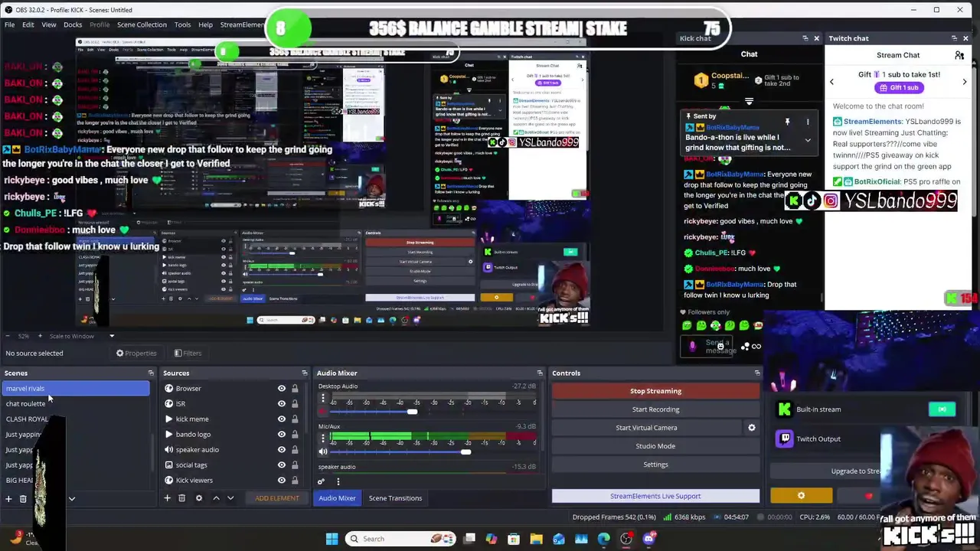Go to next Twitch gift leaderboard item

[964, 82]
